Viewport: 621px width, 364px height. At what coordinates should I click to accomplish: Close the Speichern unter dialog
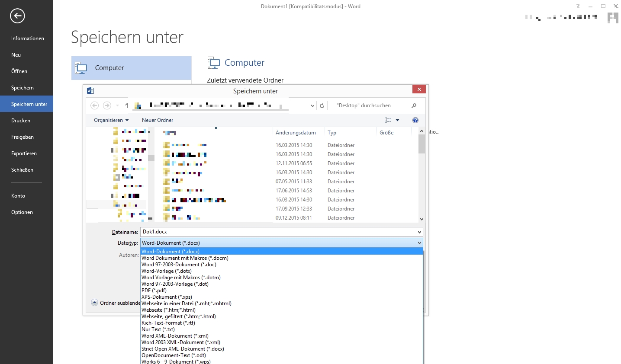(x=419, y=89)
